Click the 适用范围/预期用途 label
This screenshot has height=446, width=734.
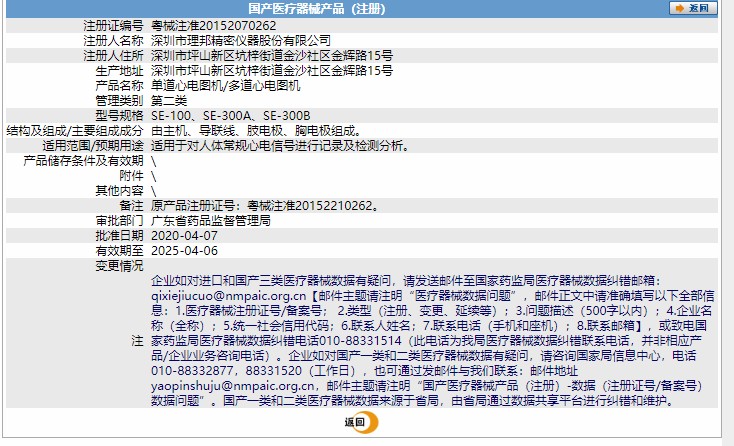tap(93, 146)
